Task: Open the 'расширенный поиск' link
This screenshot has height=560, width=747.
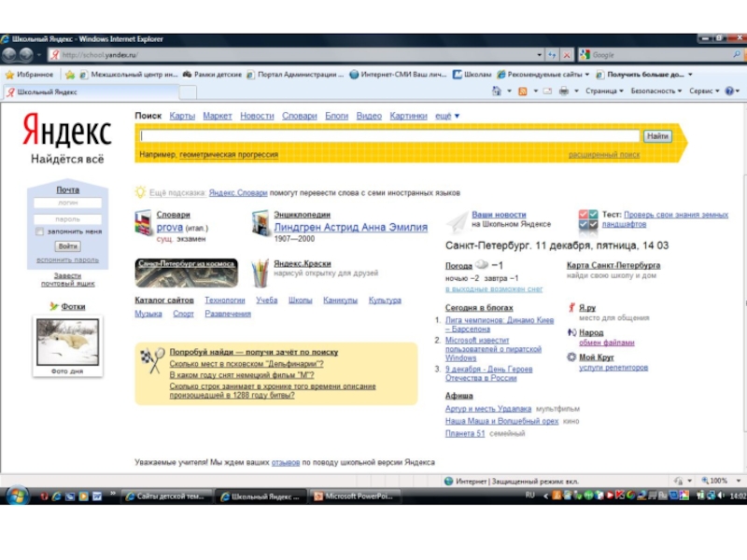Action: [604, 154]
